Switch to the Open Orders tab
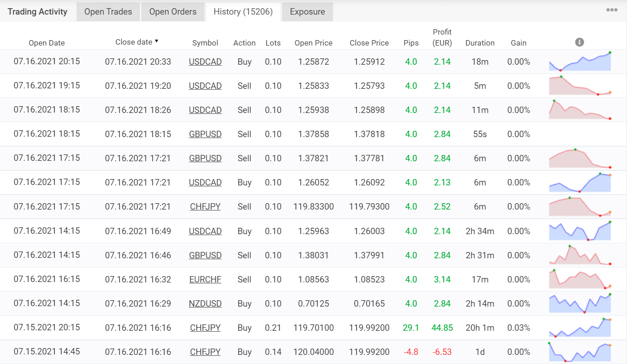This screenshot has width=627, height=364. 173,11
